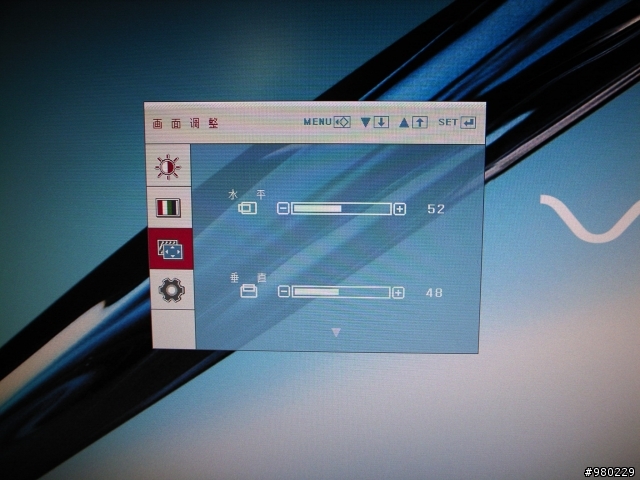Click the 水平 label
Screen dimensions: 640x480
pyautogui.click(x=247, y=194)
